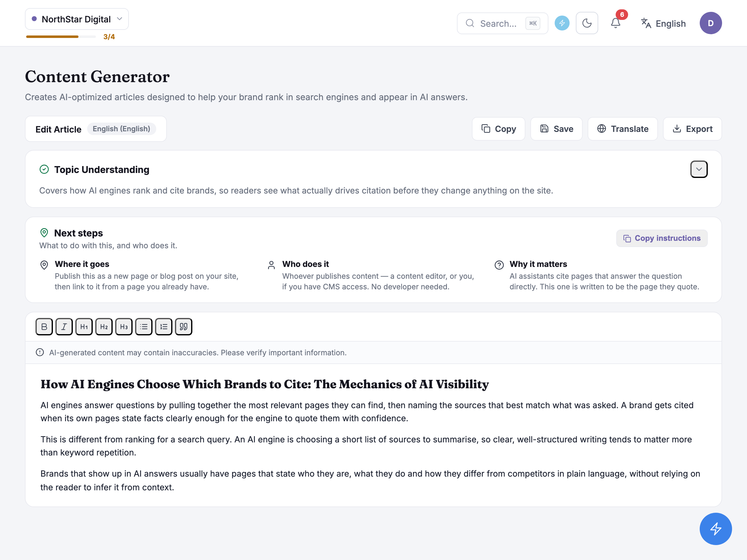This screenshot has width=747, height=560.
Task: Click the '3/4' progress label
Action: (109, 37)
